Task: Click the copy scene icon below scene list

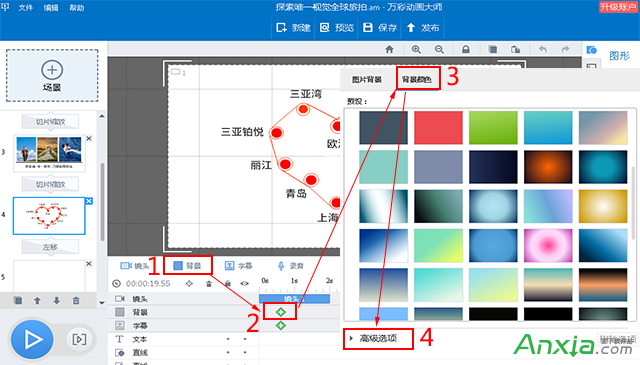Action: (18, 300)
